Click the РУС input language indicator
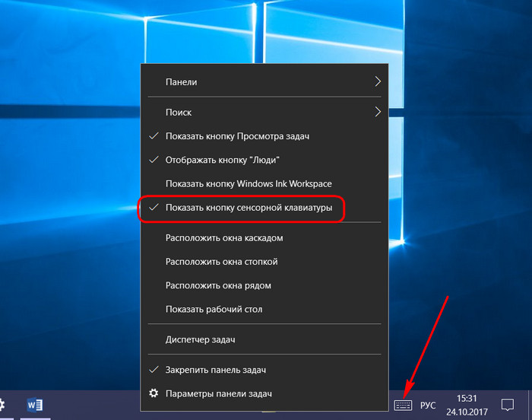Screen dimensions: 532x420 coord(428,405)
